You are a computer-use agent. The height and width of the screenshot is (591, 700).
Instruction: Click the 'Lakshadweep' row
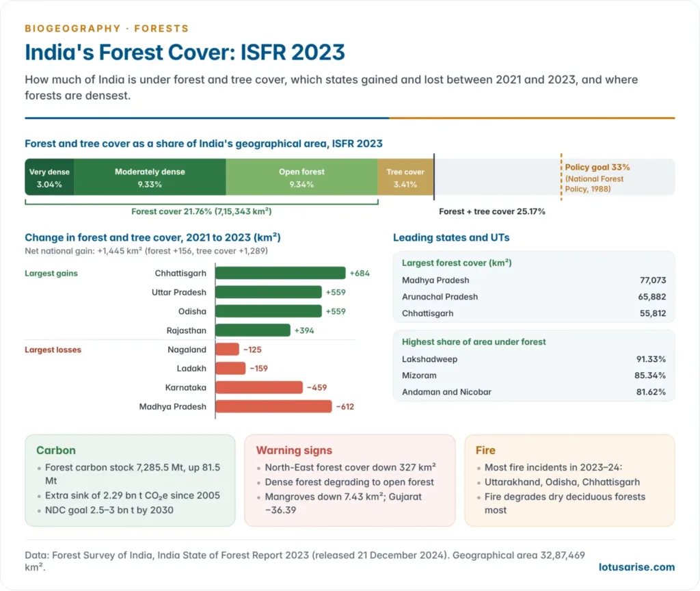534,359
